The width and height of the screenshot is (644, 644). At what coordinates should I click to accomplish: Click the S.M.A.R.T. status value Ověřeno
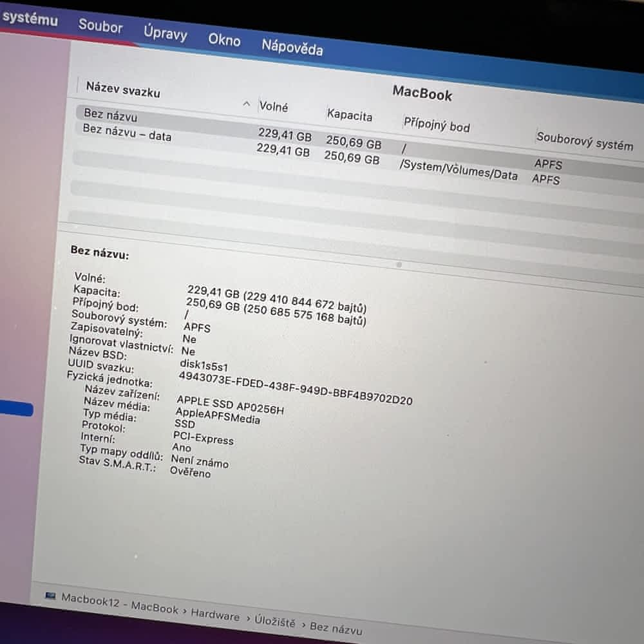tap(191, 472)
